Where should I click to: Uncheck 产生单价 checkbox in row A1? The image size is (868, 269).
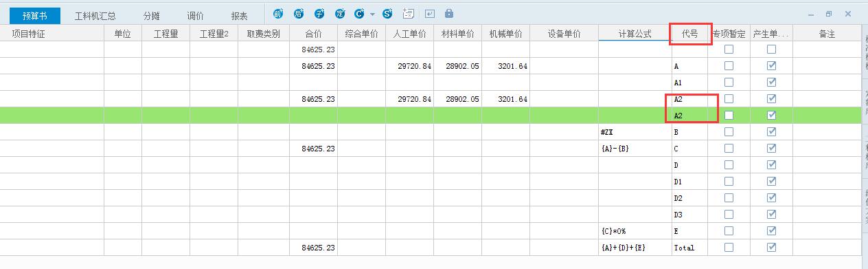pos(771,83)
